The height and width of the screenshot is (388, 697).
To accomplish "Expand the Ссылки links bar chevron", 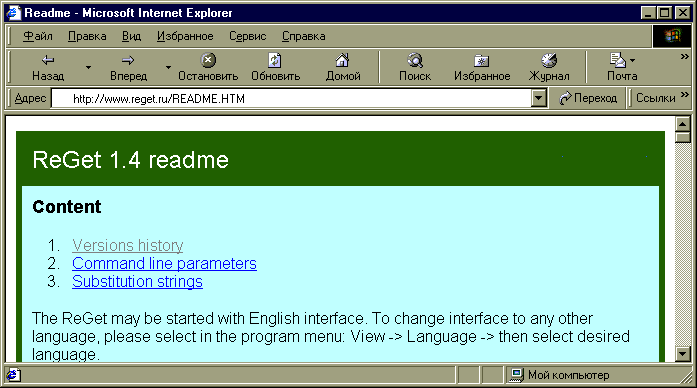I will (685, 95).
